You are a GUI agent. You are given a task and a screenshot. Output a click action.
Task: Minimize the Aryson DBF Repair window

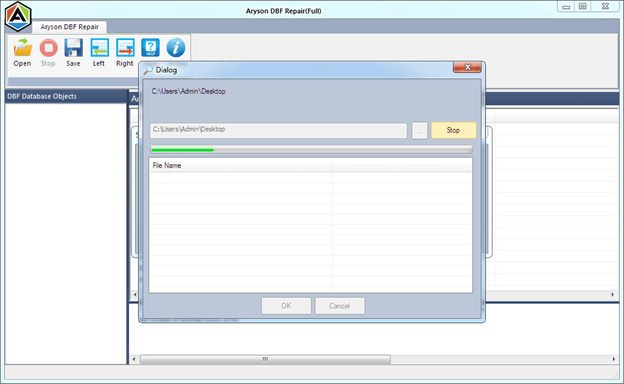(566, 7)
